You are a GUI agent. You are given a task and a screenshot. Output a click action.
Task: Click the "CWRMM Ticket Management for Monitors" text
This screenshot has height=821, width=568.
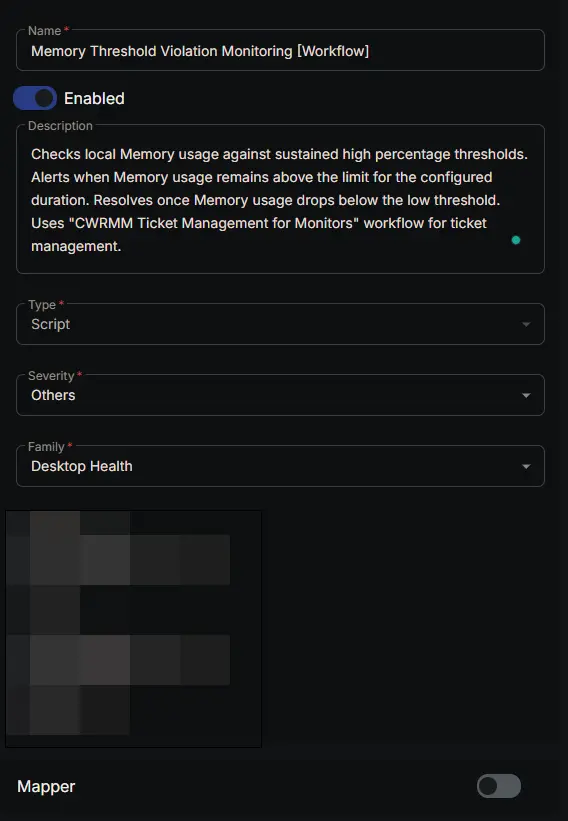214,223
